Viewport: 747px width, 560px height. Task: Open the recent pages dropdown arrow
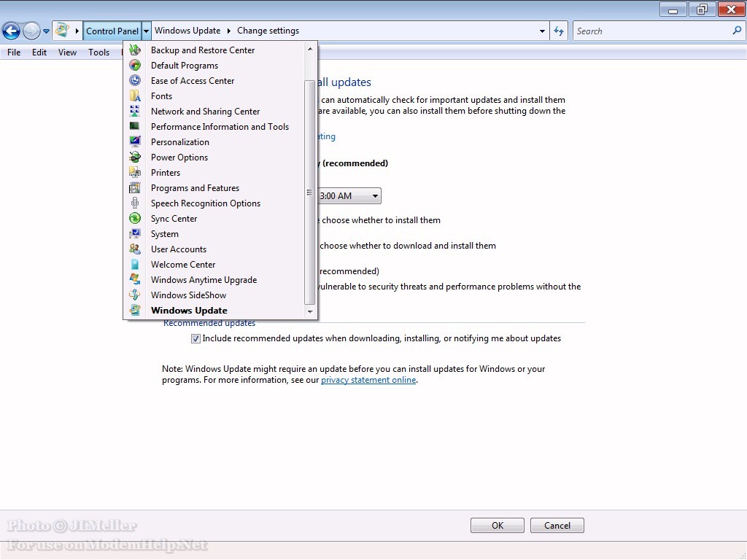[x=46, y=31]
